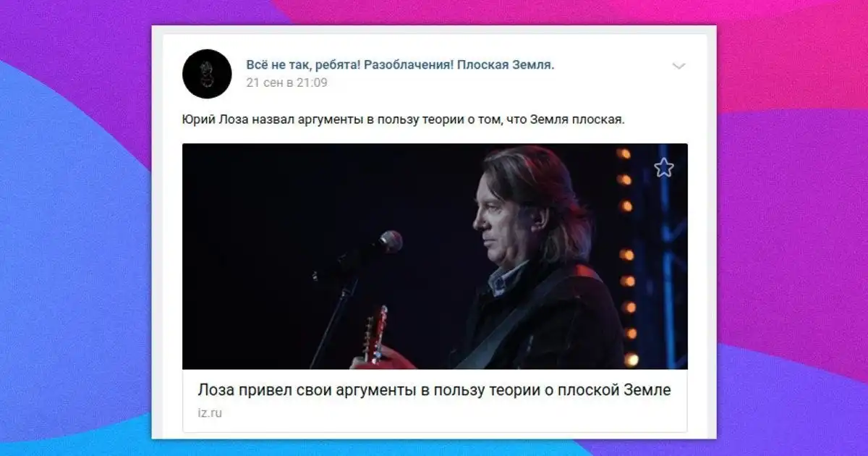The image size is (868, 456).
Task: Open the group name 'Всё не так, ребята!' link
Action: click(x=400, y=65)
